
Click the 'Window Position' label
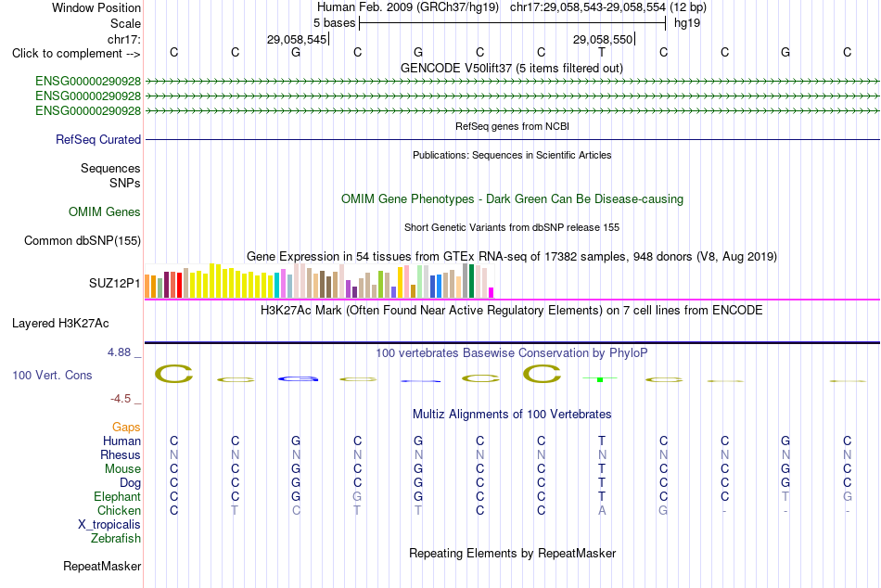point(96,7)
